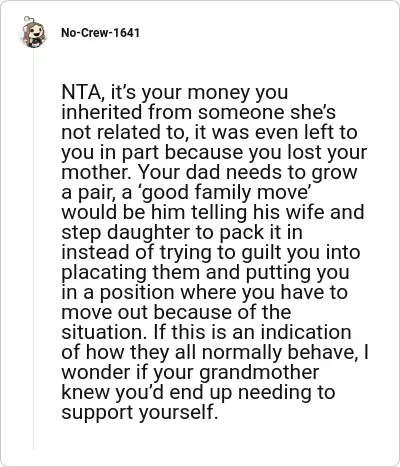Click the line "of how they all normally behave, I"

click(x=215, y=353)
